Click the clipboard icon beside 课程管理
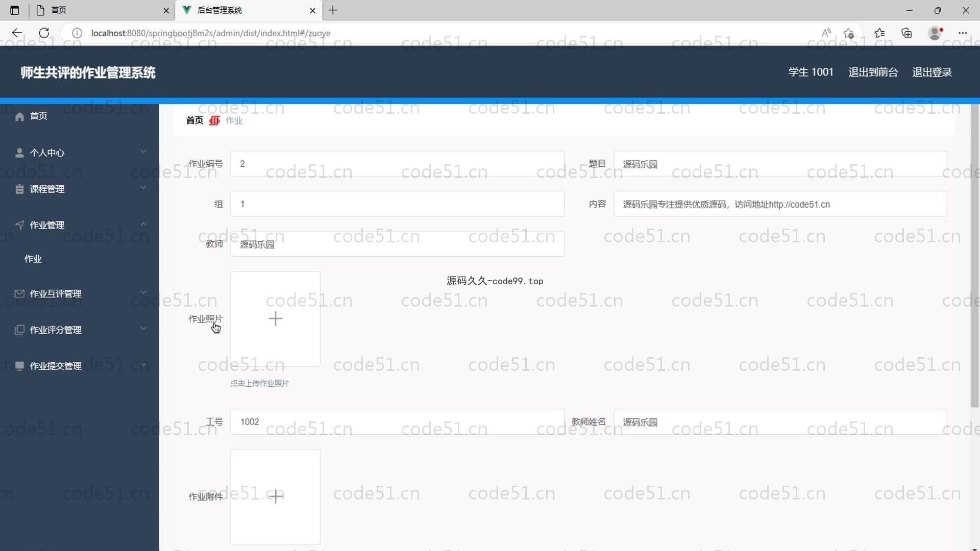The image size is (980, 551). pos(19,189)
